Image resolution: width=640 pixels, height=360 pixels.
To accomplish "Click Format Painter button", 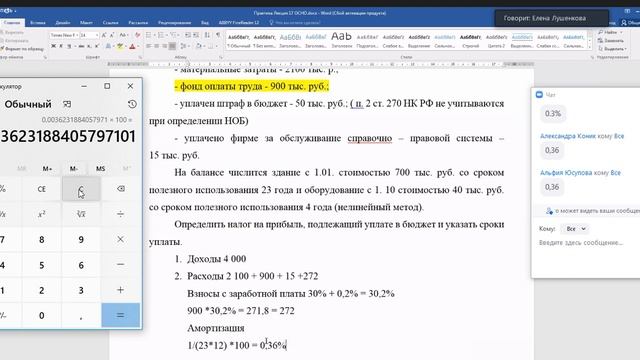I will pos(22,49).
